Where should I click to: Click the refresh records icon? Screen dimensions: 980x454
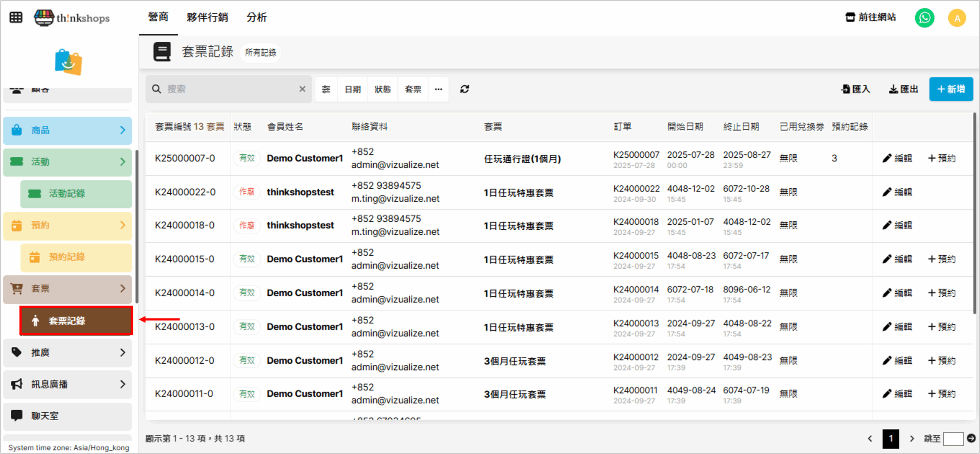(464, 89)
